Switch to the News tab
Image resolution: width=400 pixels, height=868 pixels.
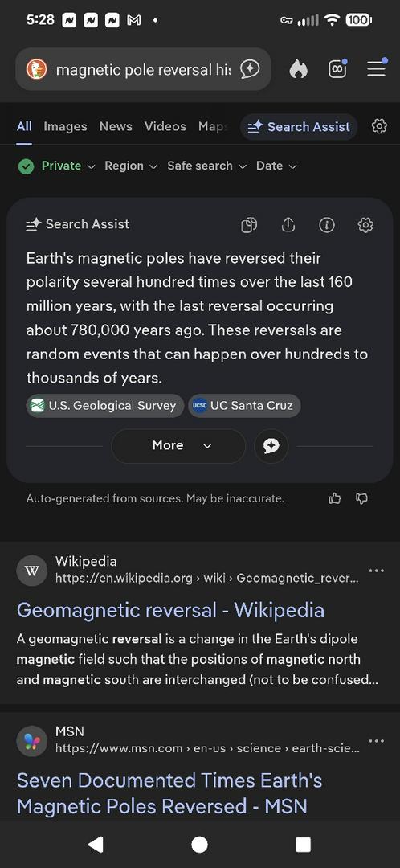116,126
